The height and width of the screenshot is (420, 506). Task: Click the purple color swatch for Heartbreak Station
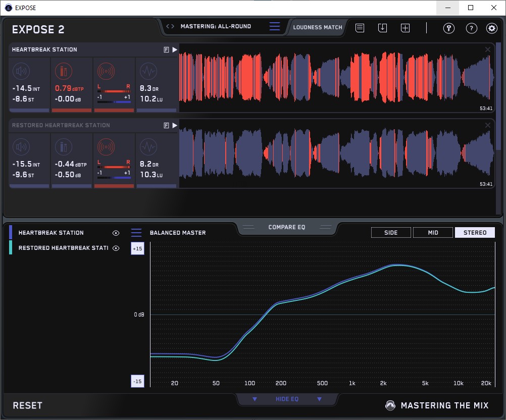point(11,232)
